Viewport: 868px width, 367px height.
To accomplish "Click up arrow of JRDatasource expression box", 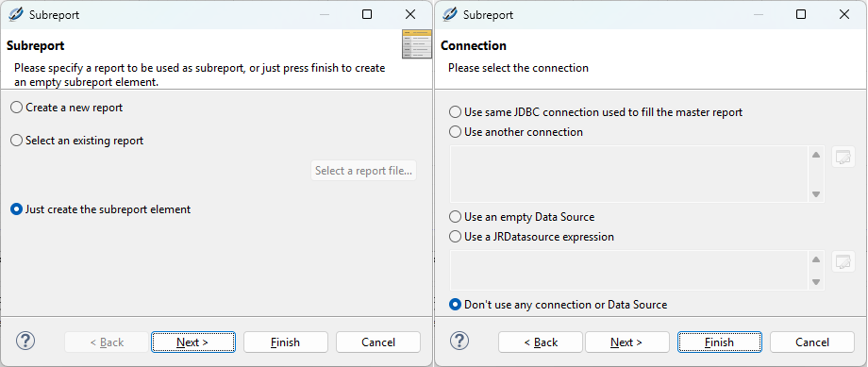I will pyautogui.click(x=816, y=259).
